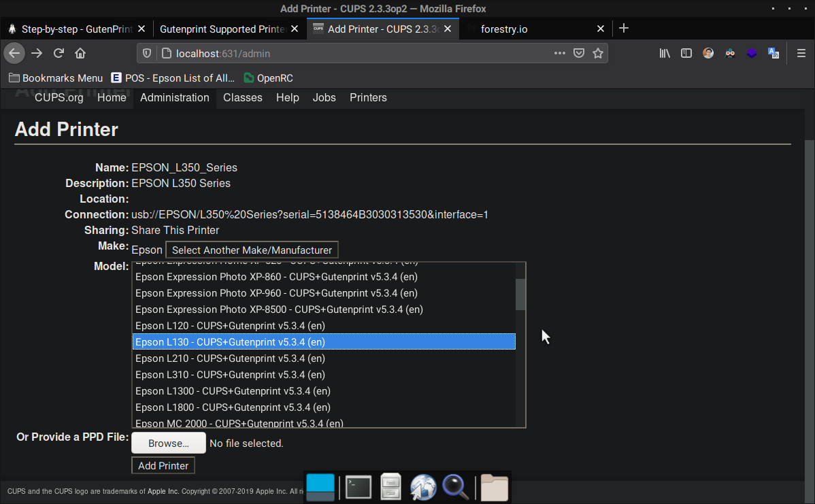This screenshot has width=815, height=504.
Task: Toggle the sidebar view icon
Action: 686,53
